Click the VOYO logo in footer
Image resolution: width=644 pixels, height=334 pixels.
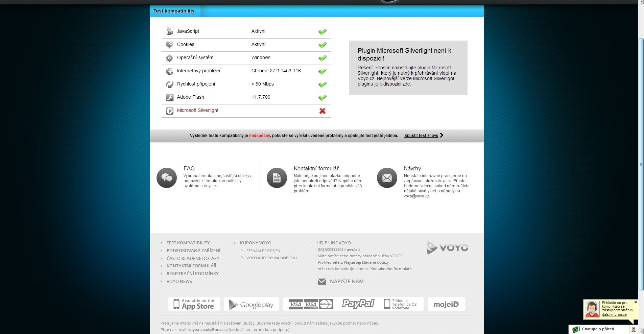coord(447,248)
